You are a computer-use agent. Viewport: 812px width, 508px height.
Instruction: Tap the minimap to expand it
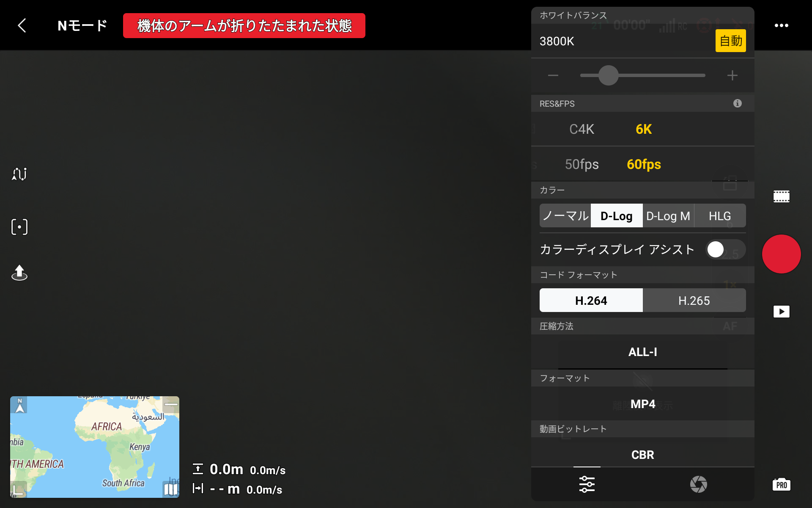94,447
